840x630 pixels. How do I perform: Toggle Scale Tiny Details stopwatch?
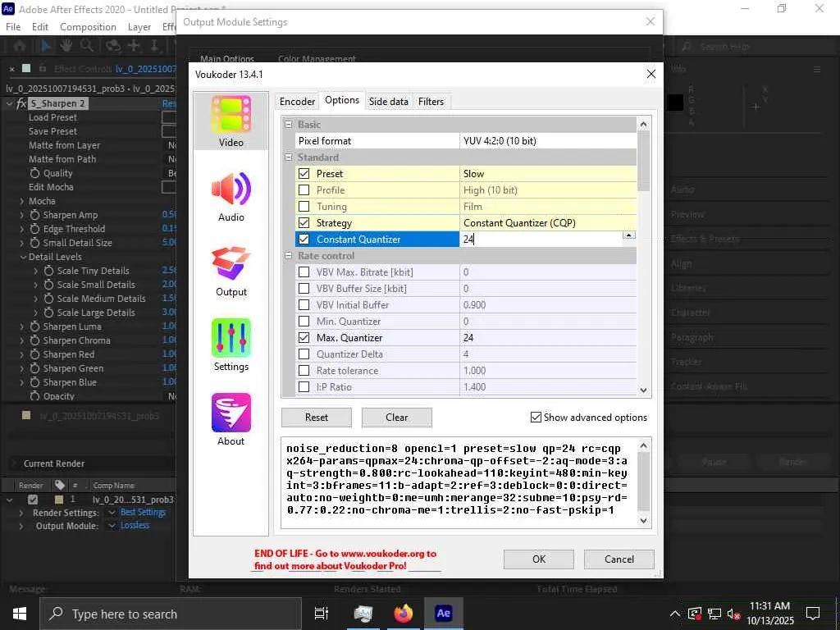point(48,271)
